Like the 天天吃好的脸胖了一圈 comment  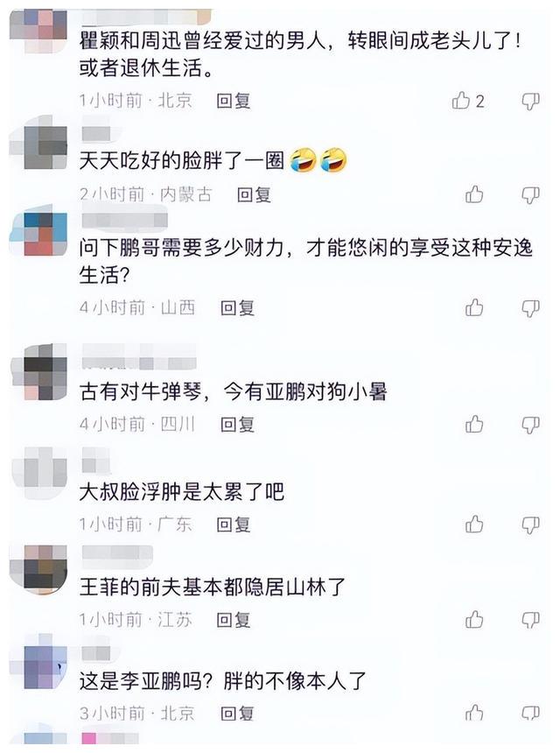click(474, 194)
